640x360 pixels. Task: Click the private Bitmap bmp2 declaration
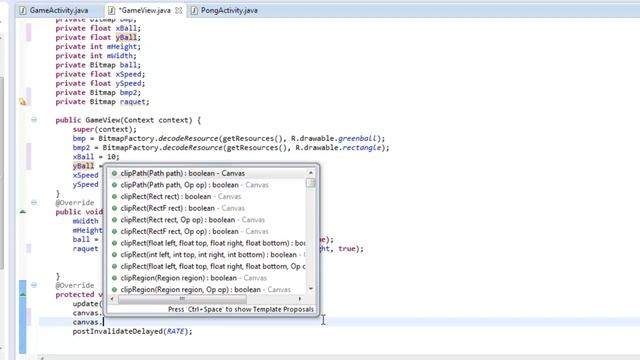click(x=98, y=93)
